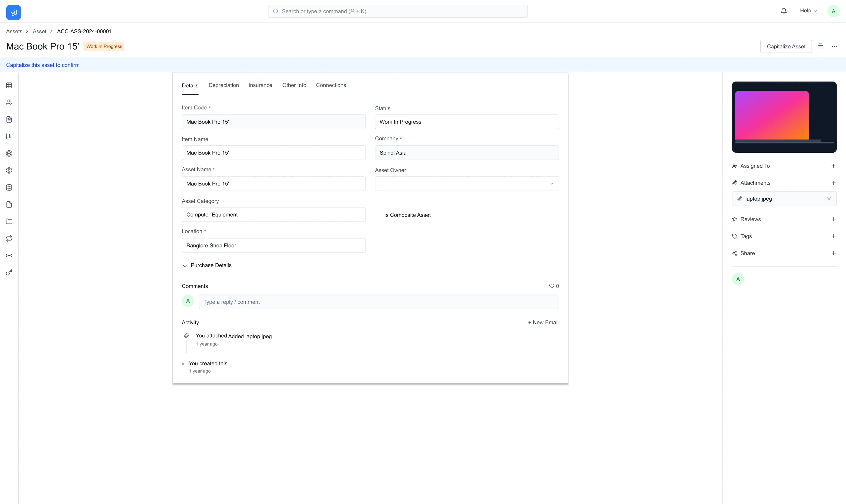846x504 pixels.
Task: Open the settings gear in sidebar
Action: tap(9, 170)
